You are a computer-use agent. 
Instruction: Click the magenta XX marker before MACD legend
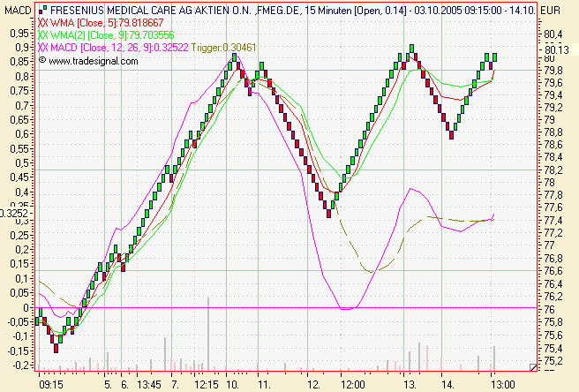point(43,48)
